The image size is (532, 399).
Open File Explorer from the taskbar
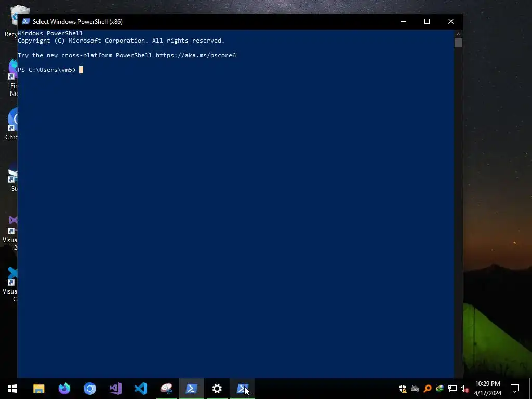[x=38, y=389]
